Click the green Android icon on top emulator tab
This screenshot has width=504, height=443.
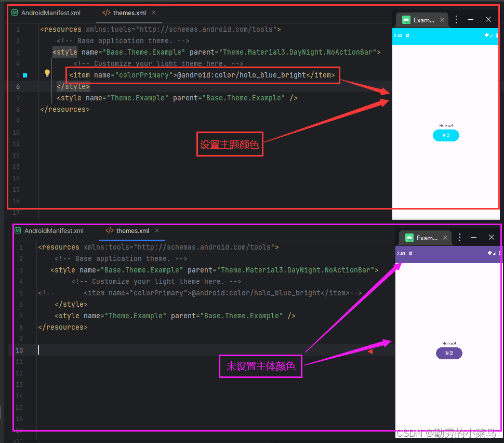406,19
